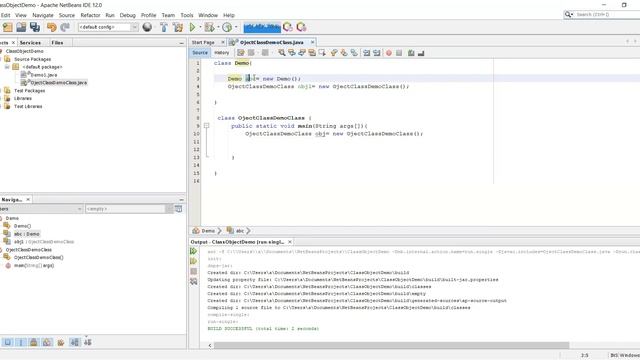Undo the last edit from main toolbar
640x360 pixels.
pyautogui.click(x=51, y=27)
